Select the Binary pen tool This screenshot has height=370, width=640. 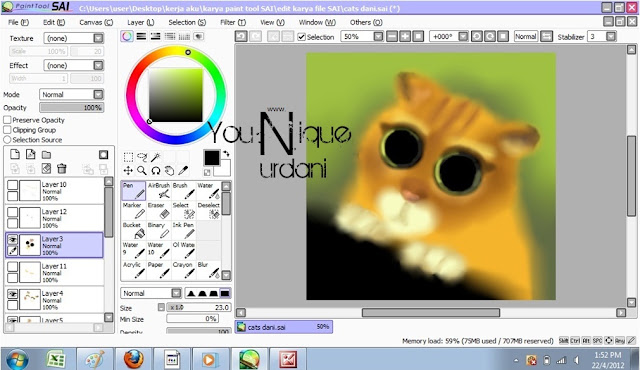click(x=158, y=230)
